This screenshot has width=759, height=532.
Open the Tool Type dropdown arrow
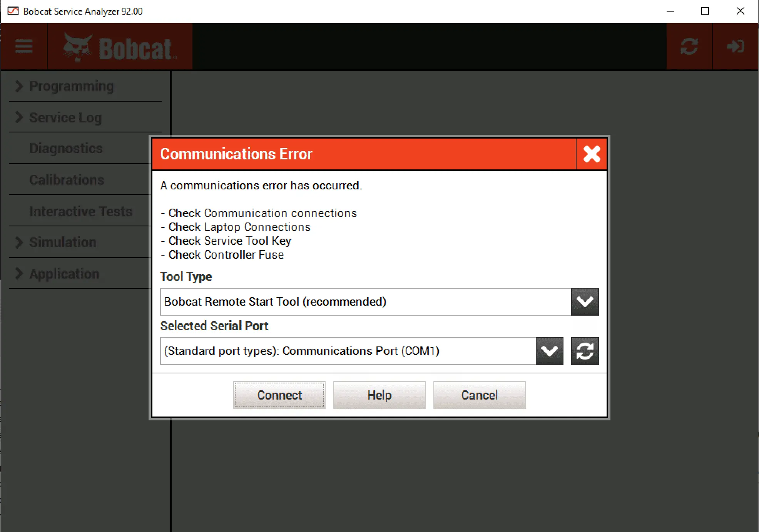[585, 302]
